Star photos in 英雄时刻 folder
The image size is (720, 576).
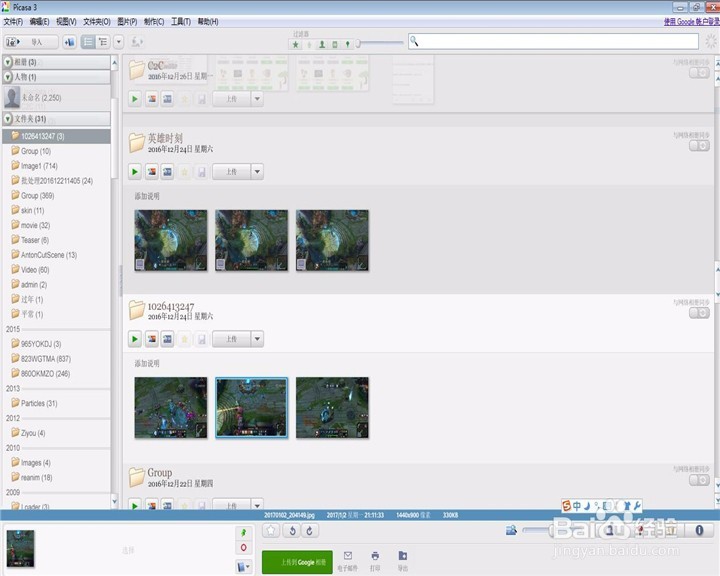tap(185, 172)
